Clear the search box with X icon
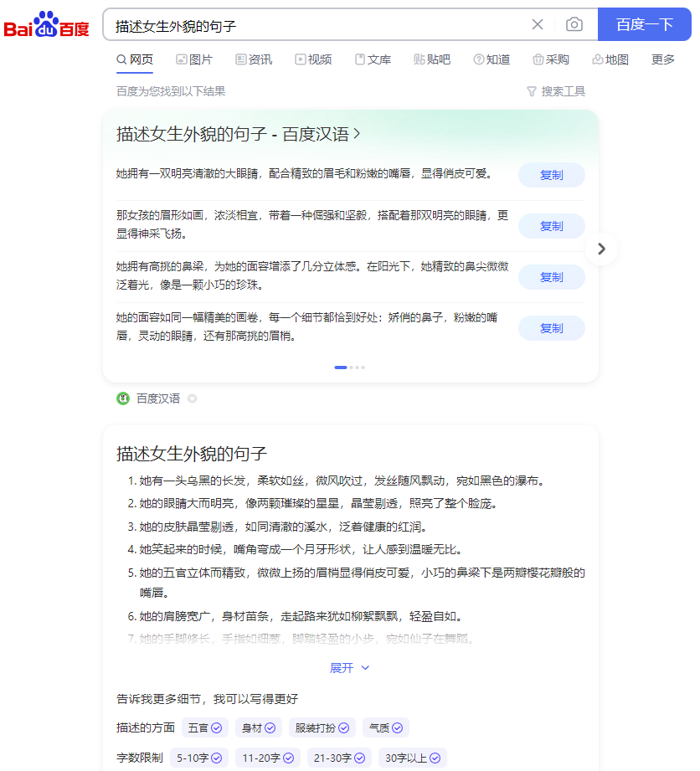 click(x=538, y=24)
